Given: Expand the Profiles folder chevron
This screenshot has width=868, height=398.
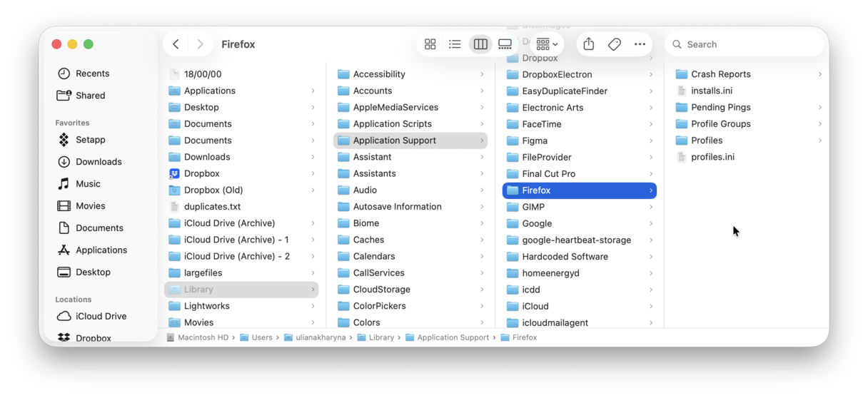Looking at the screenshot, I should (820, 141).
